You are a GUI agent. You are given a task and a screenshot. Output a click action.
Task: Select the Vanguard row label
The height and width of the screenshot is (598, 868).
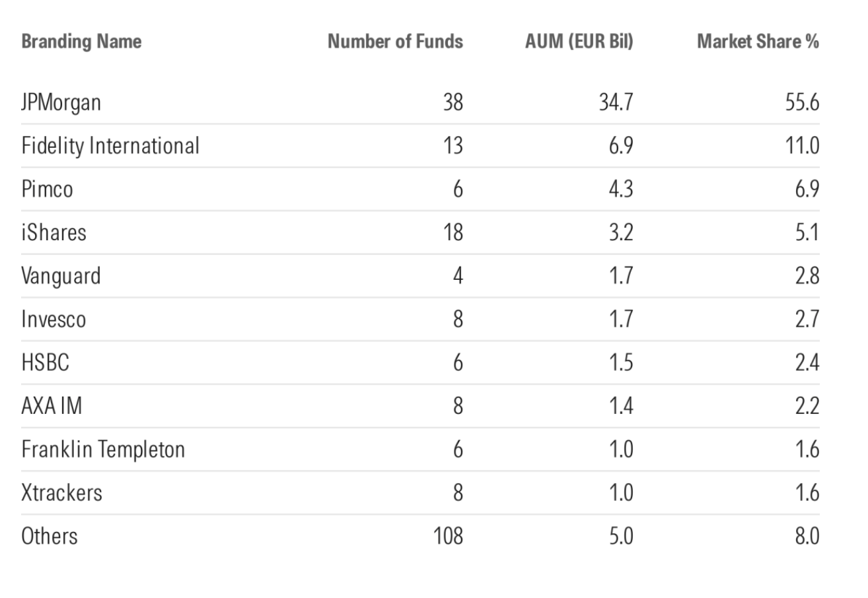point(61,275)
